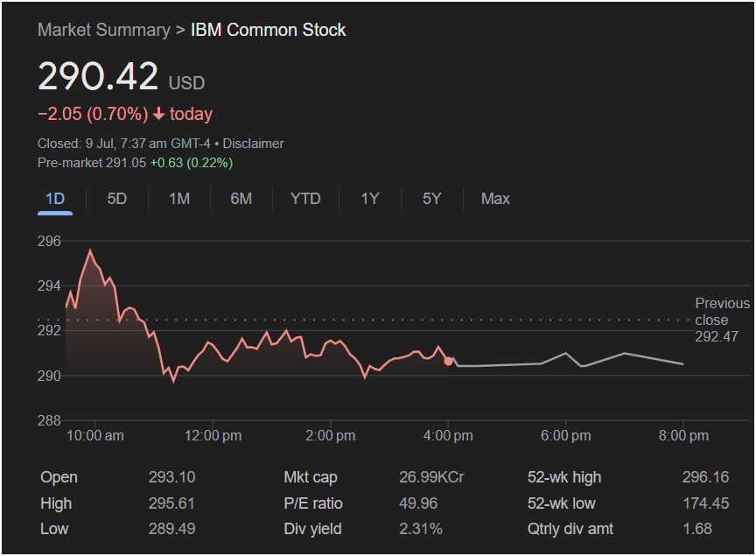The width and height of the screenshot is (756, 556).
Task: Click the −2.05 (0.70%) daily change text
Action: (x=93, y=115)
